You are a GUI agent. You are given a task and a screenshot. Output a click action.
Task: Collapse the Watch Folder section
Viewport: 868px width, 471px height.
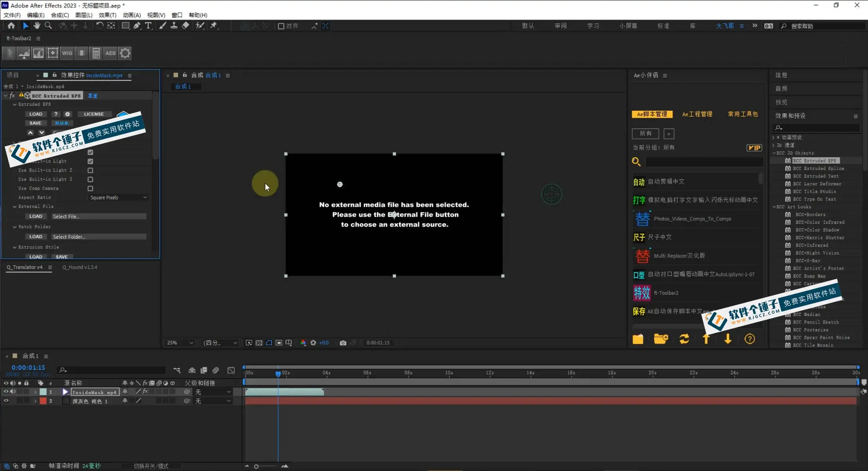(15, 227)
